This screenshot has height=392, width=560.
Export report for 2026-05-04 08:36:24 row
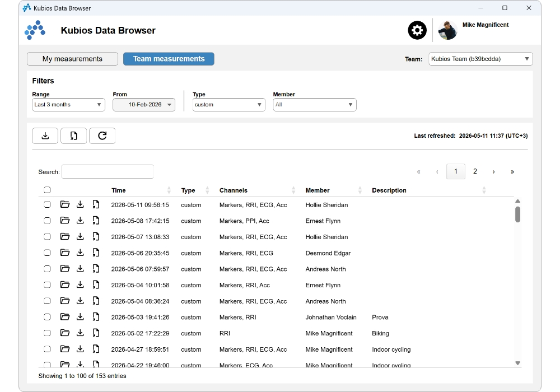(x=96, y=301)
